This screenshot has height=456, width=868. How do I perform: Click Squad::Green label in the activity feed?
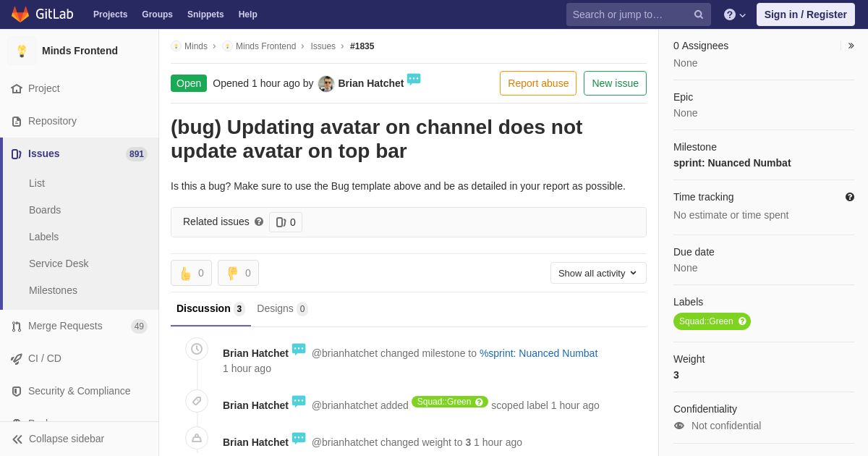450,402
